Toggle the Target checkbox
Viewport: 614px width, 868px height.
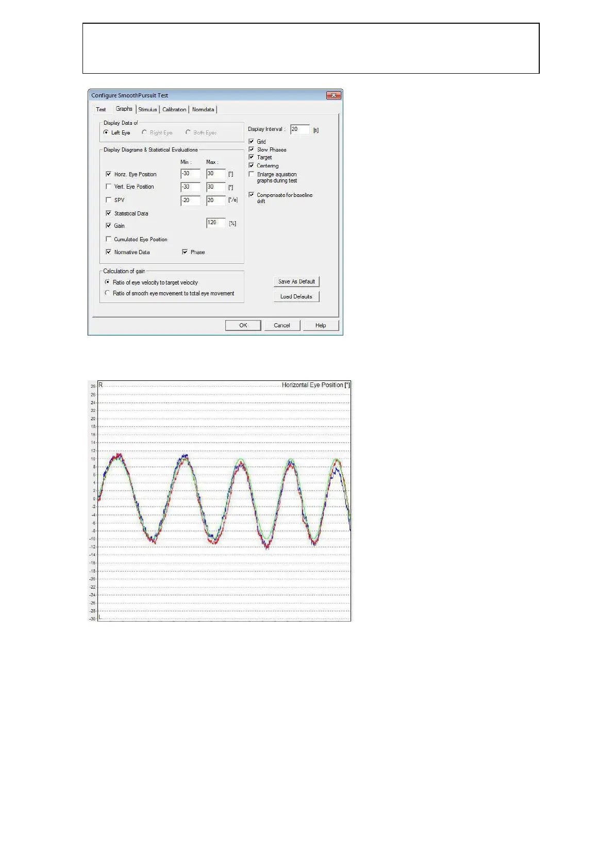pos(251,157)
